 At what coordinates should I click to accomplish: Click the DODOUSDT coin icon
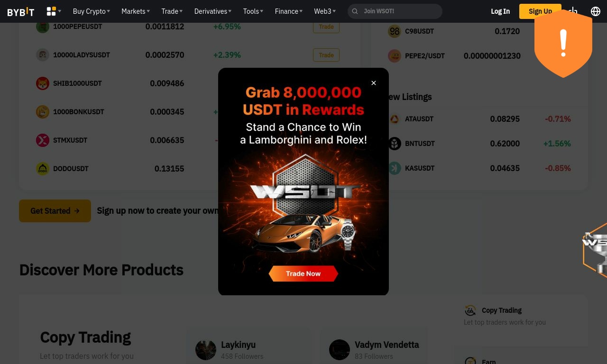43,169
